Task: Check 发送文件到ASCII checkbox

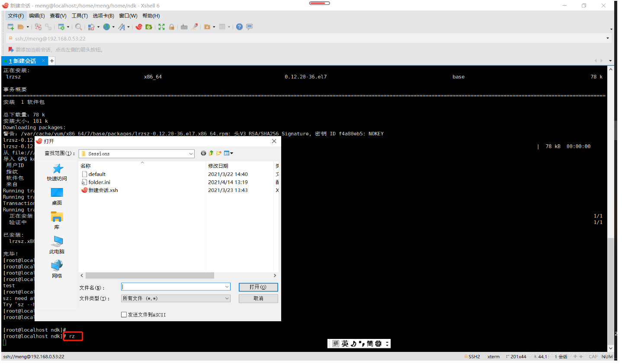Action: 124,314
